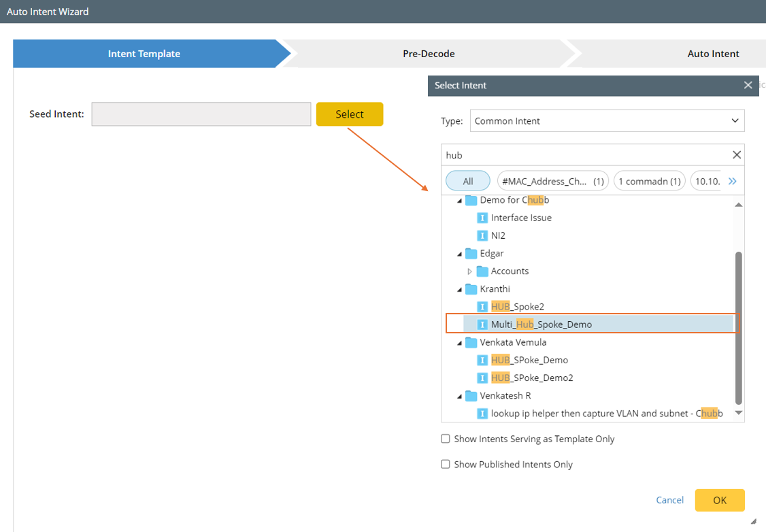Go to the Pre-Decode wizard step

pyautogui.click(x=429, y=54)
